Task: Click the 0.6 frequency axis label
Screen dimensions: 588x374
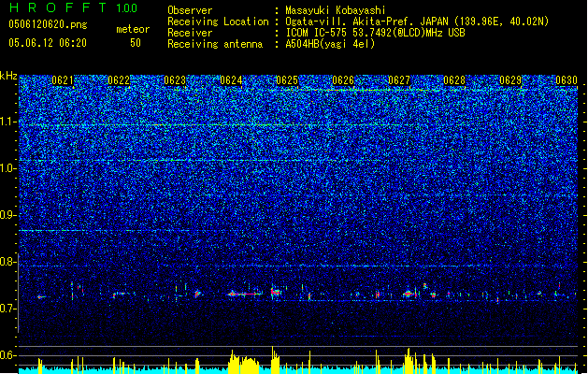Action: [8, 355]
